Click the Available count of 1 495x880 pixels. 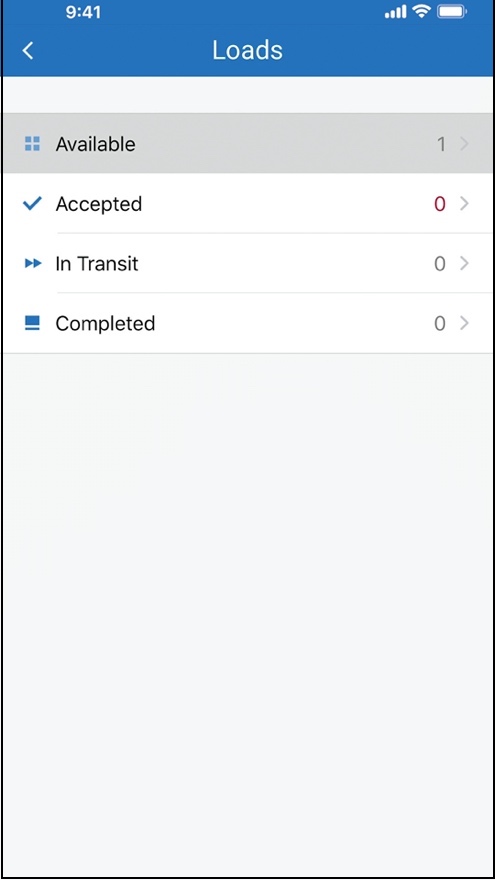point(441,144)
